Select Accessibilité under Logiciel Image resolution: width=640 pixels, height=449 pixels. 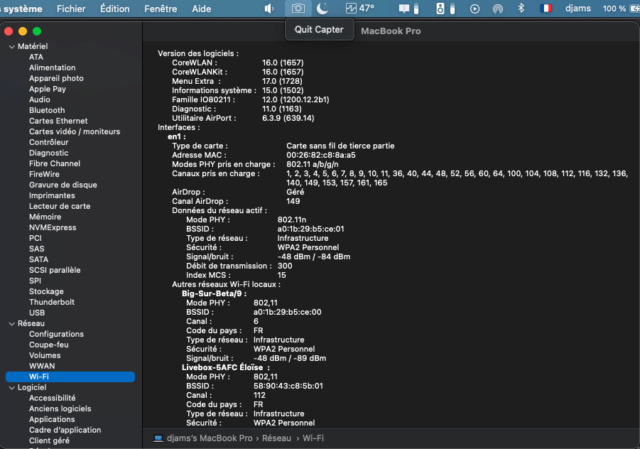click(52, 398)
